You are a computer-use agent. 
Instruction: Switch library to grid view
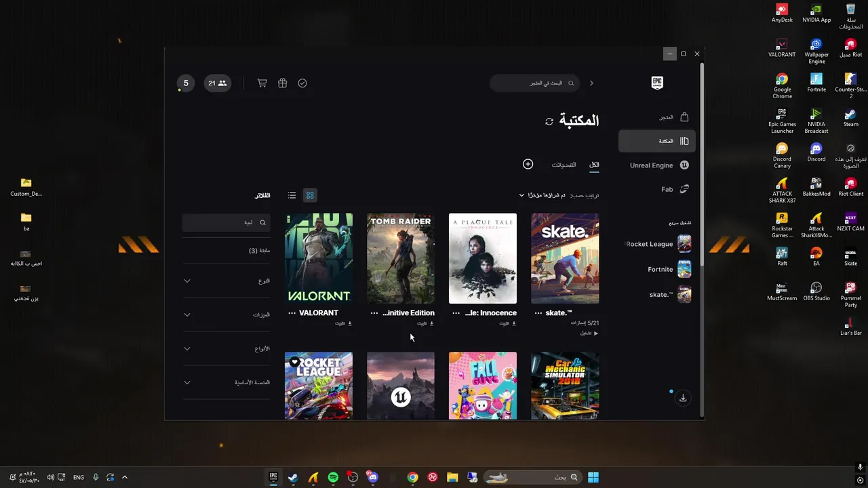point(310,195)
